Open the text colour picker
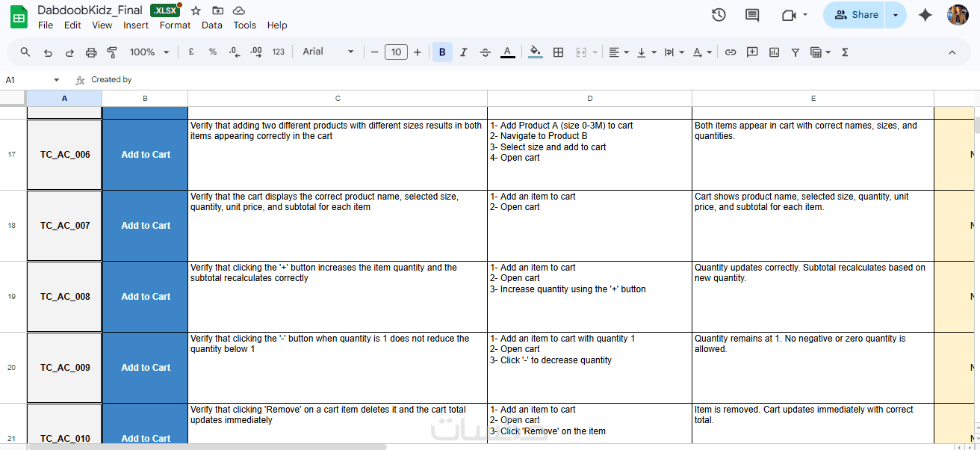Viewport: 980px width, 450px height. (x=507, y=52)
